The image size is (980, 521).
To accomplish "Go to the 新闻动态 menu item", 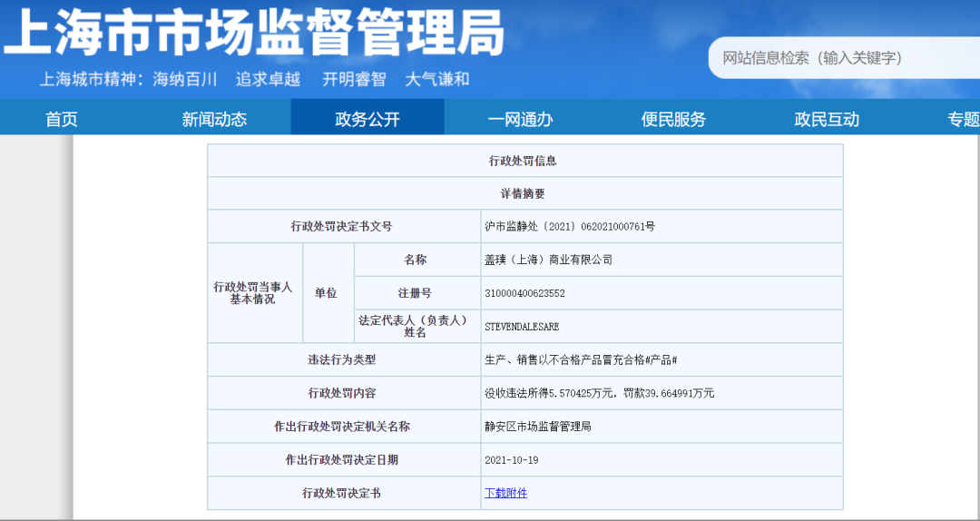I will pyautogui.click(x=214, y=119).
